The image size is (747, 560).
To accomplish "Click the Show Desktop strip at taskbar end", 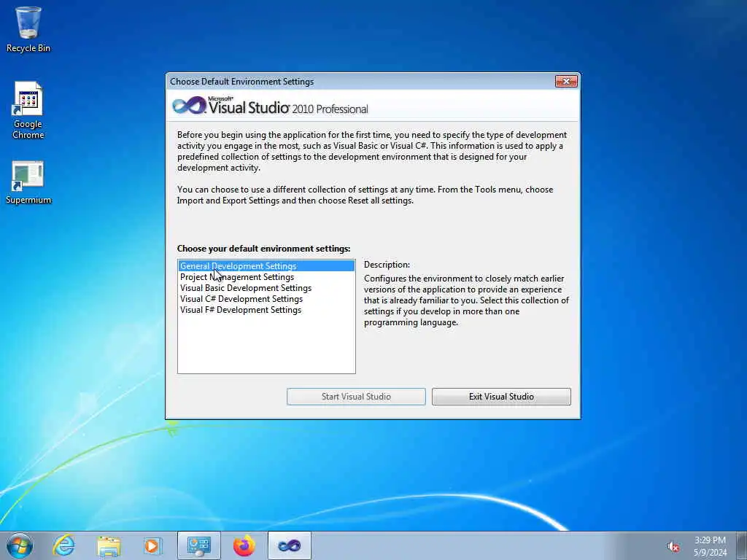I will tap(741, 545).
